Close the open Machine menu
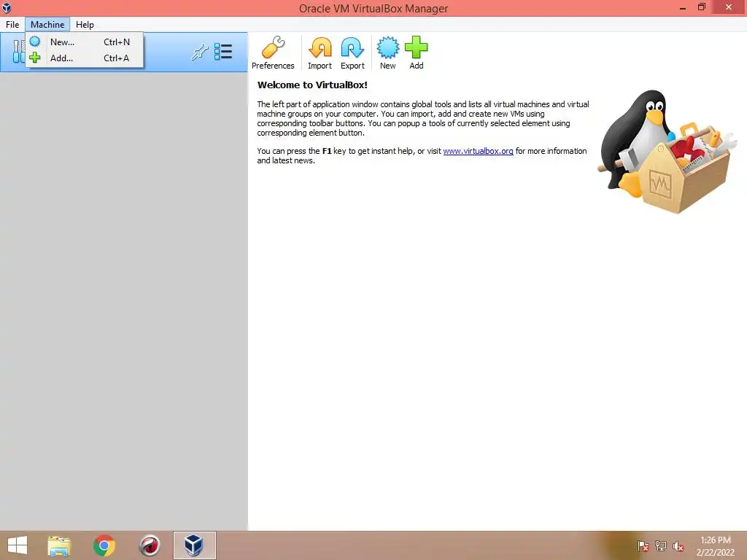This screenshot has height=560, width=747. 47,24
